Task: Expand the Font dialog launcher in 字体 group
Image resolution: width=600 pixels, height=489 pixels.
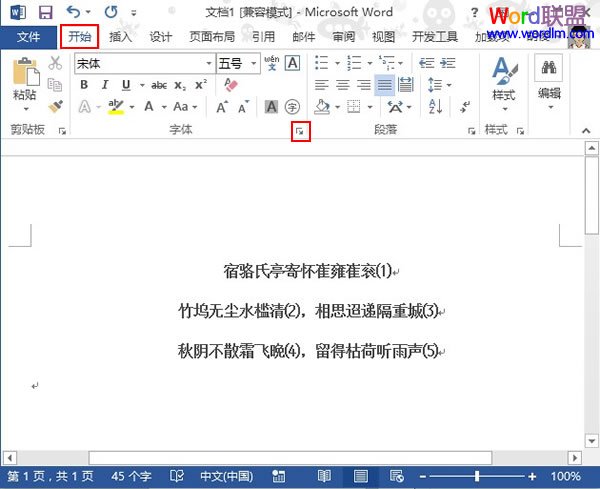Action: click(x=300, y=131)
